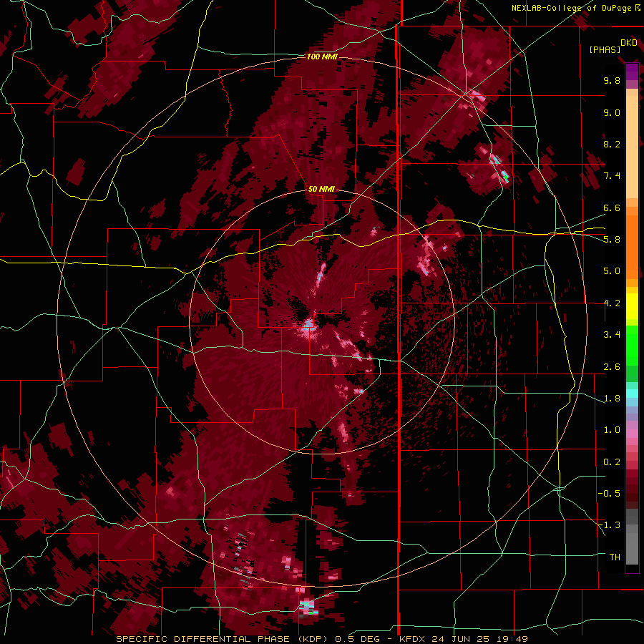
Task: Click the 5.0 value on the color scale
Action: (612, 271)
